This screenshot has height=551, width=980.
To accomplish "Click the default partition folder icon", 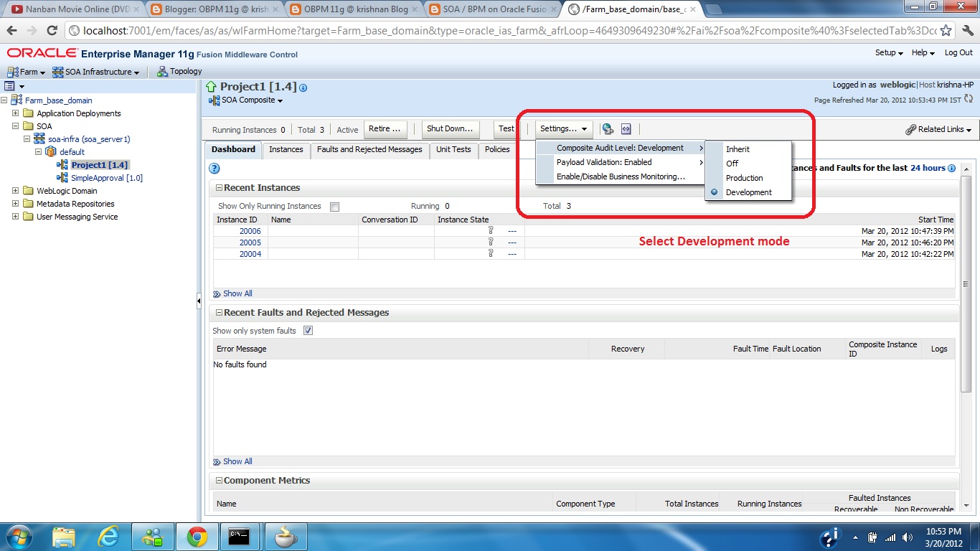I will (51, 152).
